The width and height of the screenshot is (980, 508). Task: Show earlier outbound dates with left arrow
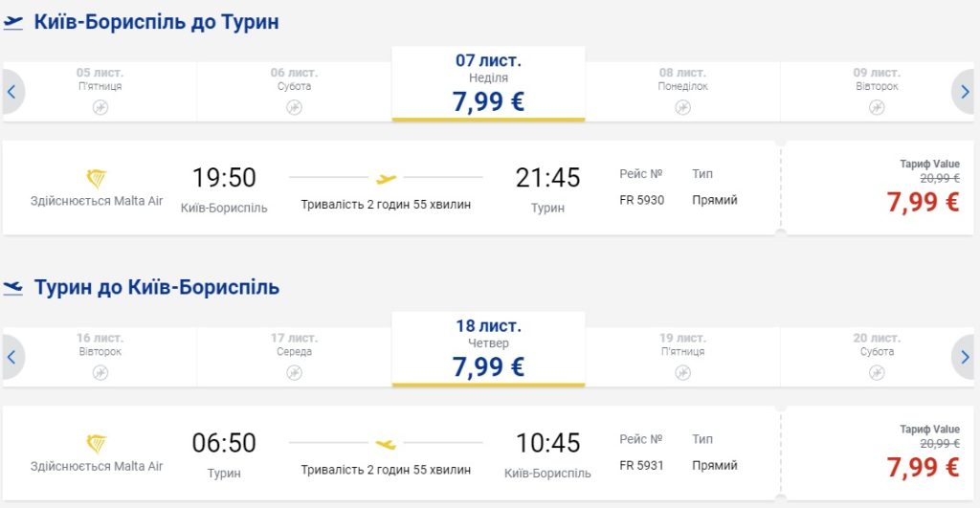(11, 92)
